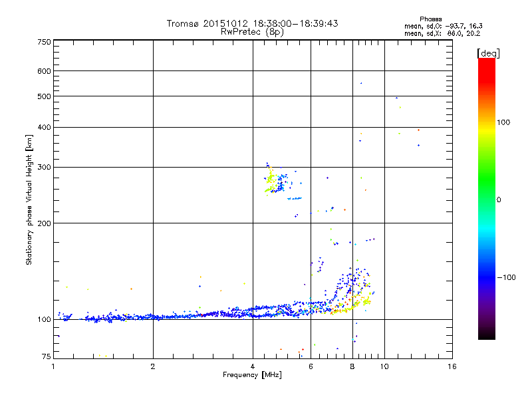The width and height of the screenshot is (532, 399).
Task: Click the phase colorbar gradient
Action: pyautogui.click(x=487, y=198)
